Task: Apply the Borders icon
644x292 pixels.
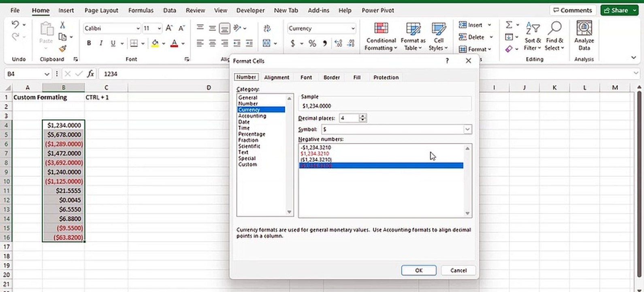Action: (134, 43)
